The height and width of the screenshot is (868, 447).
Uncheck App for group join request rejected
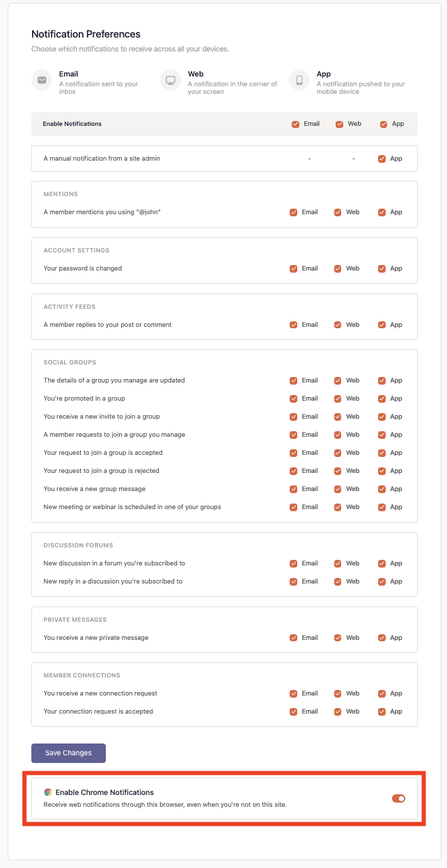pyautogui.click(x=382, y=471)
